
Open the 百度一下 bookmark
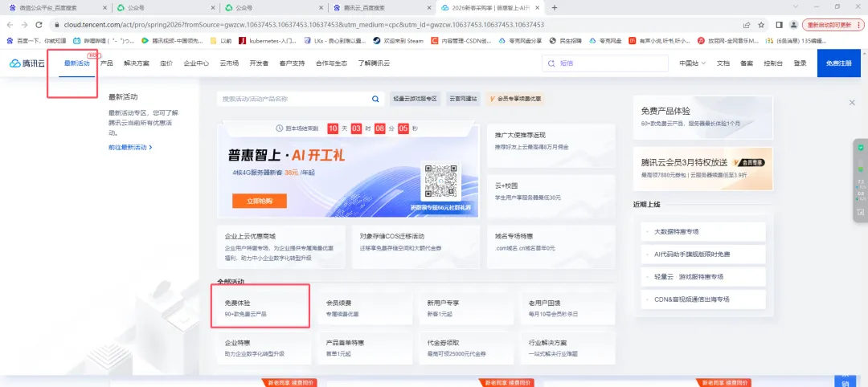pos(36,40)
